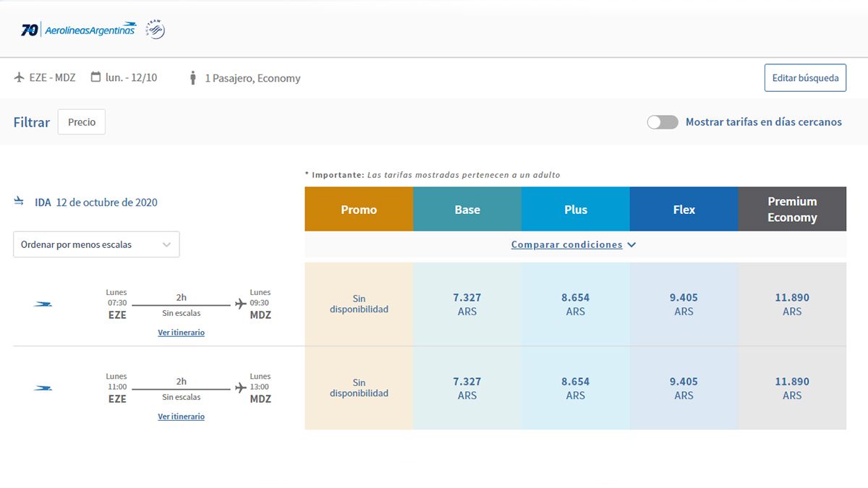Image resolution: width=868 pixels, height=488 pixels.
Task: Click the airplane icon beside EZE - MDZ
Action: (20, 77)
